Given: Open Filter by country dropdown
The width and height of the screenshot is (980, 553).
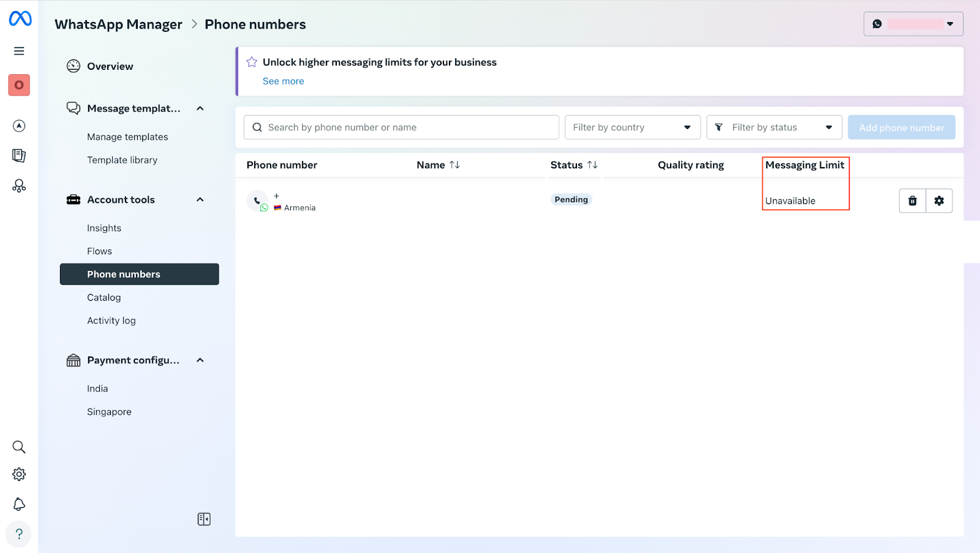Looking at the screenshot, I should pos(632,127).
